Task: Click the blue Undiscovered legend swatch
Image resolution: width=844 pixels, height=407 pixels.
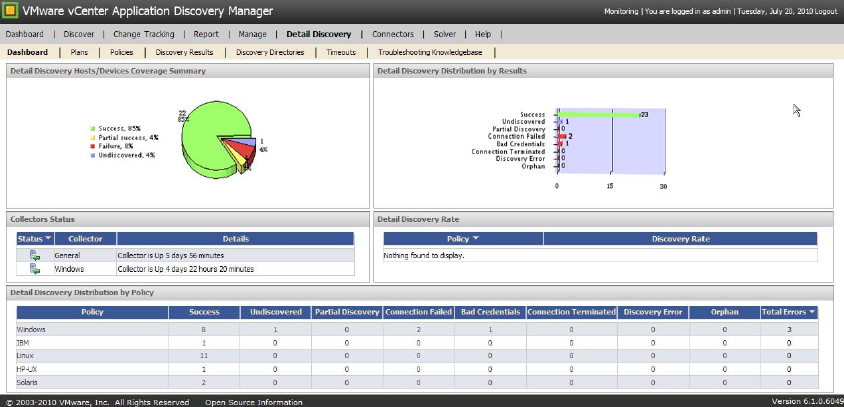Action: coord(93,155)
